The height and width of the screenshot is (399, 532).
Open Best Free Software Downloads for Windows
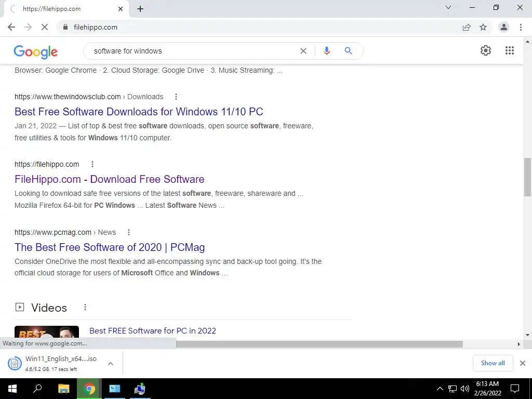pos(139,112)
